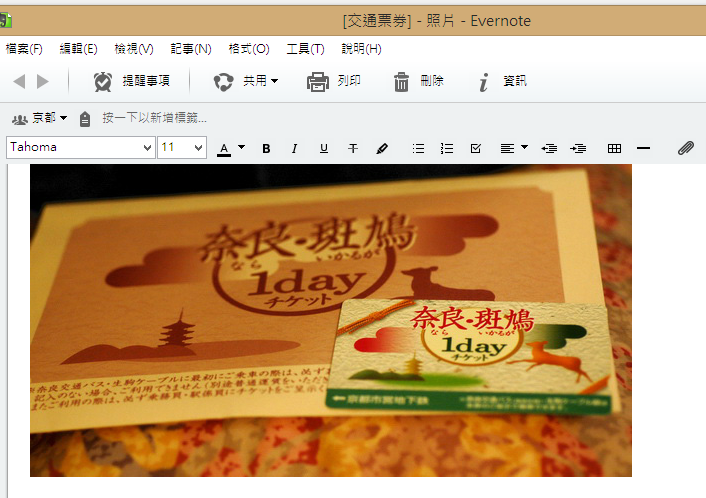Insert a horizontal rule
Screen dimensions: 706x498
pos(643,148)
